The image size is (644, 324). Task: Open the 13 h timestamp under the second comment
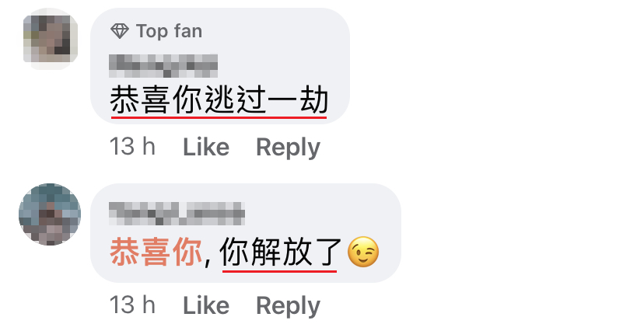pos(132,305)
